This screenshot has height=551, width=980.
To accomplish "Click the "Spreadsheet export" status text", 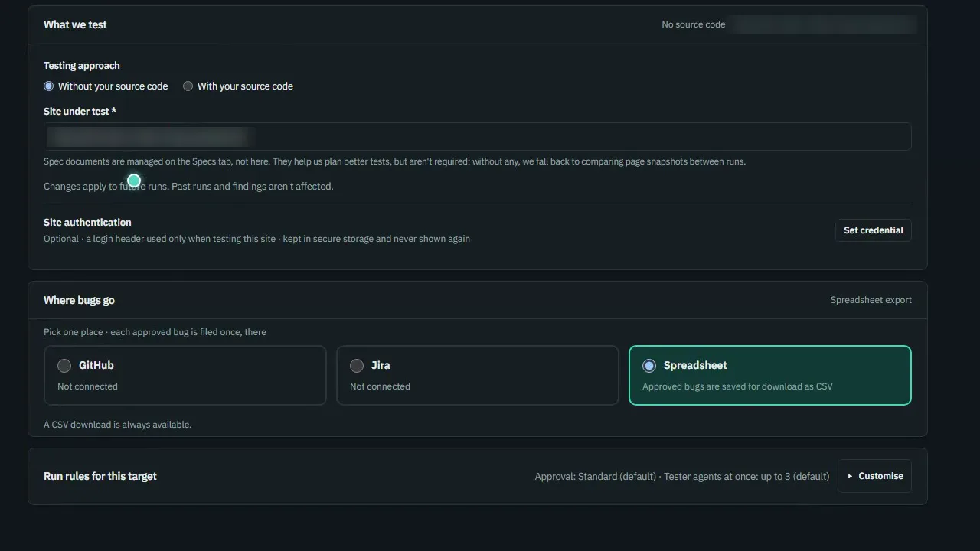I will pyautogui.click(x=871, y=300).
